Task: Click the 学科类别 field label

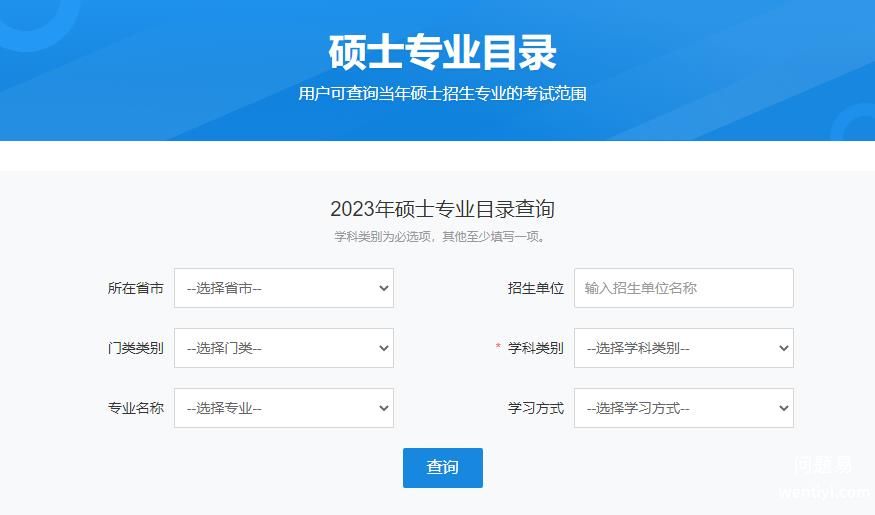Action: pyautogui.click(x=536, y=348)
